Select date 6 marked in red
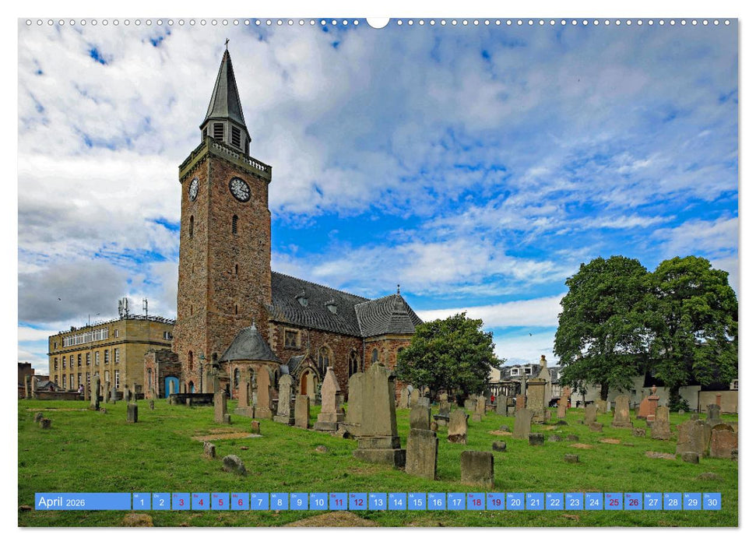756x545 pixels. click(x=240, y=501)
